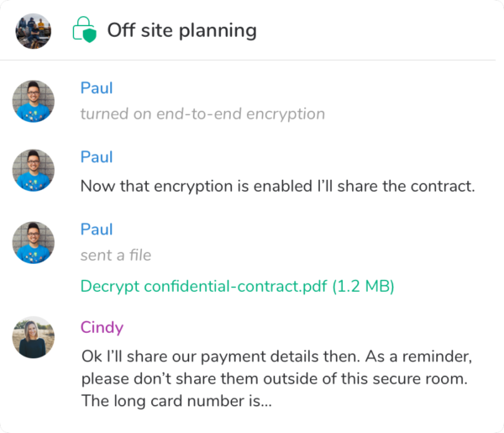Click Paul's name above the encryption notice
Screen dimensions: 504x433
tap(97, 87)
